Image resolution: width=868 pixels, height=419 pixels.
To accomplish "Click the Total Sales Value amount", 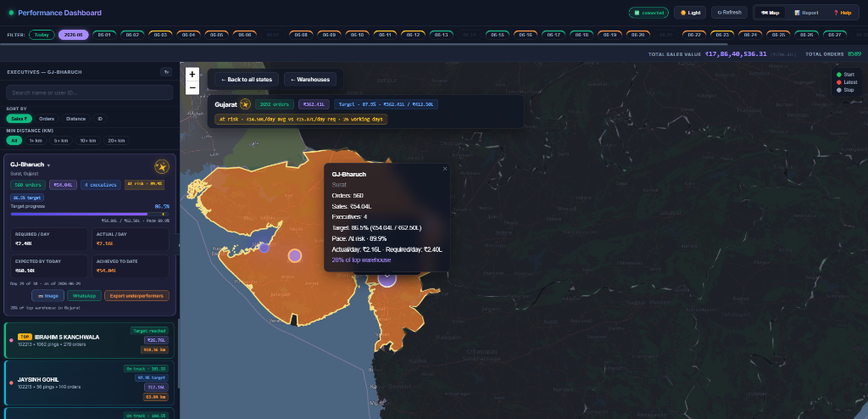I will click(736, 54).
